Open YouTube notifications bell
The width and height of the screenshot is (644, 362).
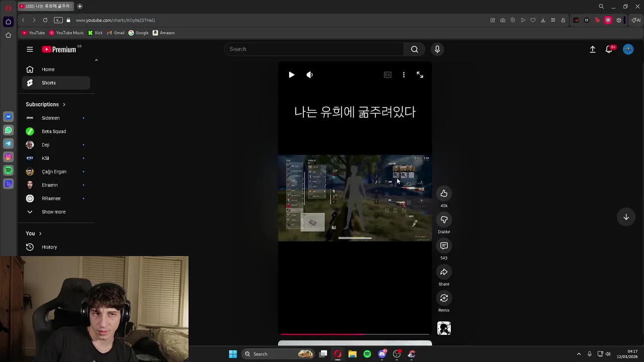point(609,49)
